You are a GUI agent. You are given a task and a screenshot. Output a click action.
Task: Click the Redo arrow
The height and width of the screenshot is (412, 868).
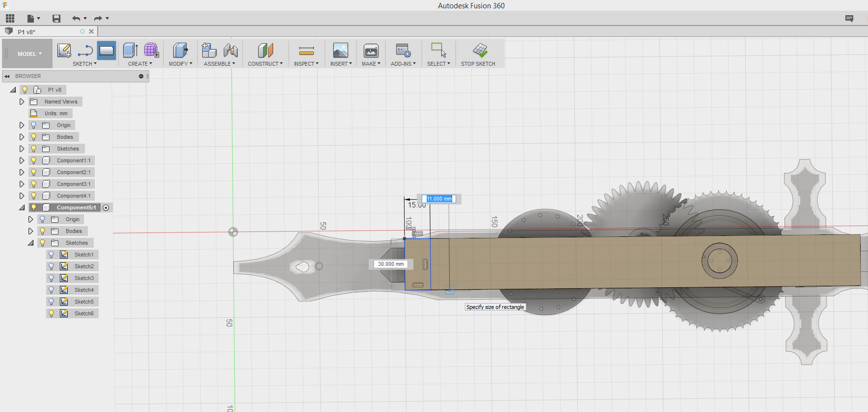coord(98,19)
